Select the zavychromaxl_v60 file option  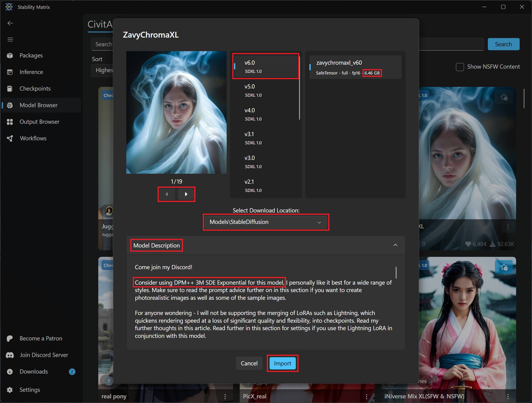tap(355, 67)
